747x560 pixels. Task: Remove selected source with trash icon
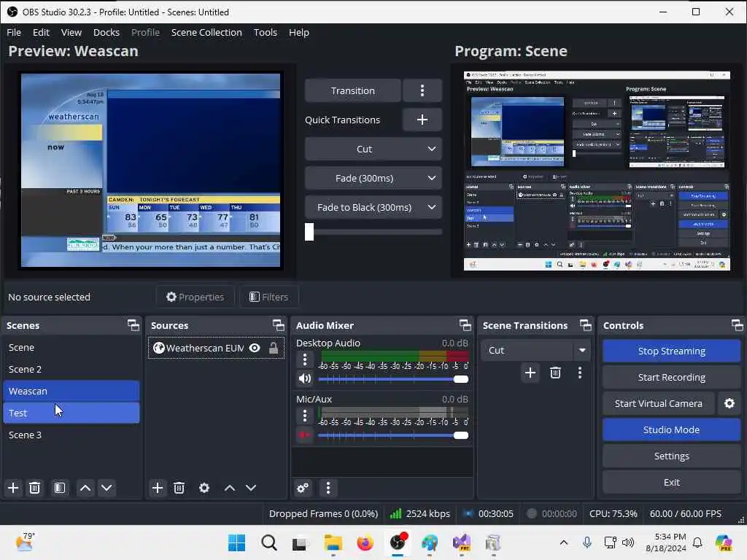click(179, 488)
